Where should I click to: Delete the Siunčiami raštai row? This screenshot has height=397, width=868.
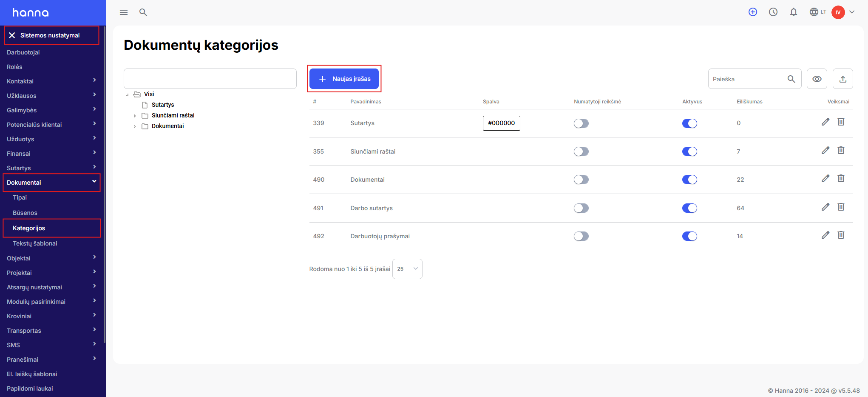tap(841, 150)
